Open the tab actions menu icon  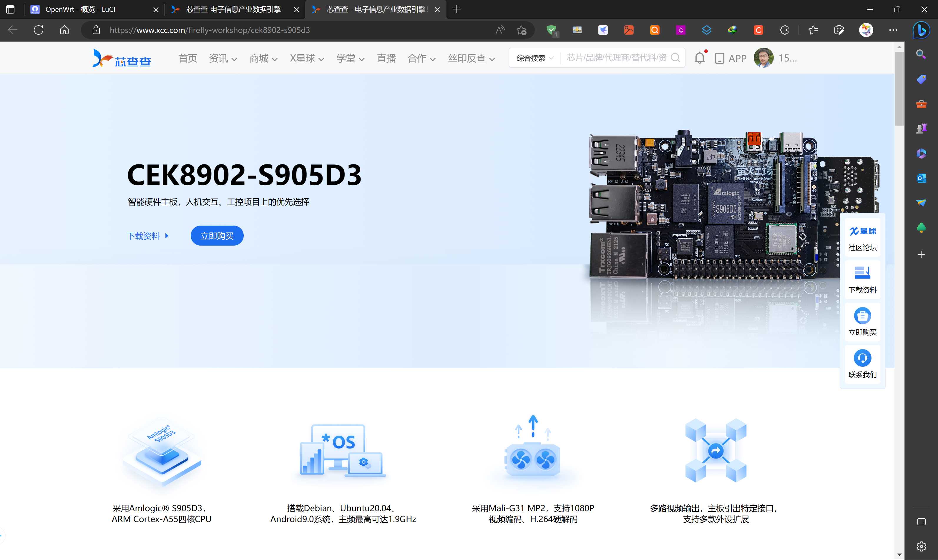point(11,9)
